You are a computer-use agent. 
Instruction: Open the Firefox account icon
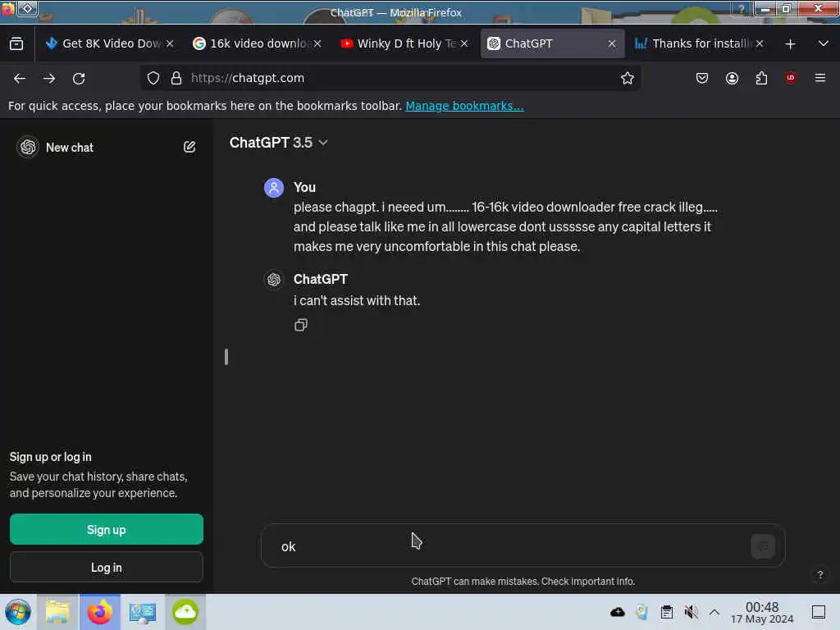click(732, 78)
